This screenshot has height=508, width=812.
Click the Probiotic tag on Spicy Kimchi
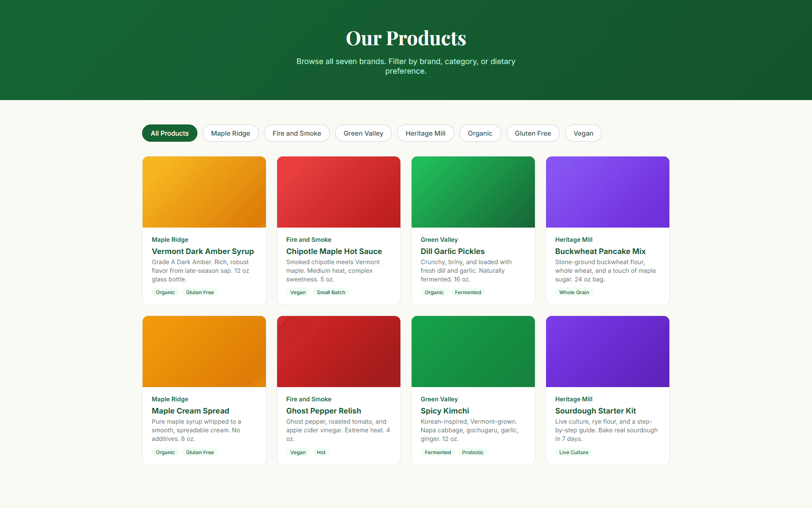(x=472, y=452)
